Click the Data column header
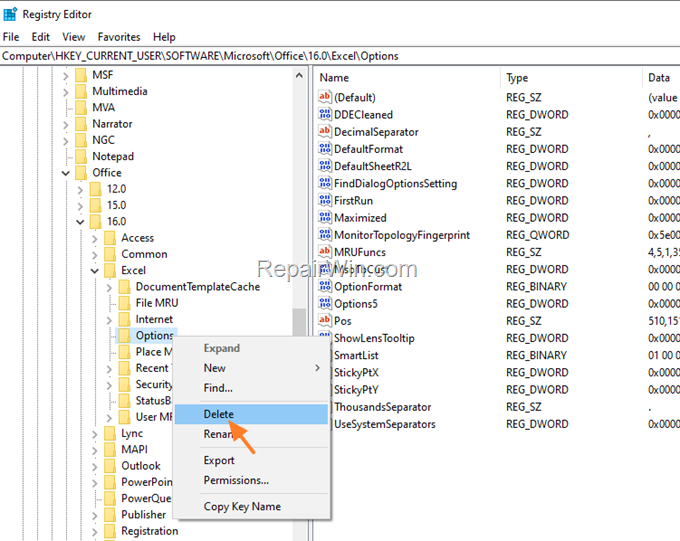 [x=661, y=78]
